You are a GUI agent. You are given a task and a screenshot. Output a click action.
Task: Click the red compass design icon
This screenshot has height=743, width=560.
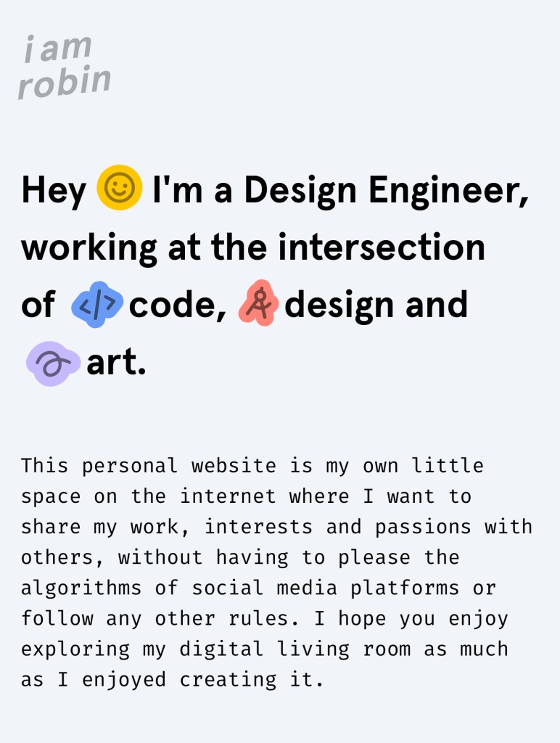pos(259,303)
